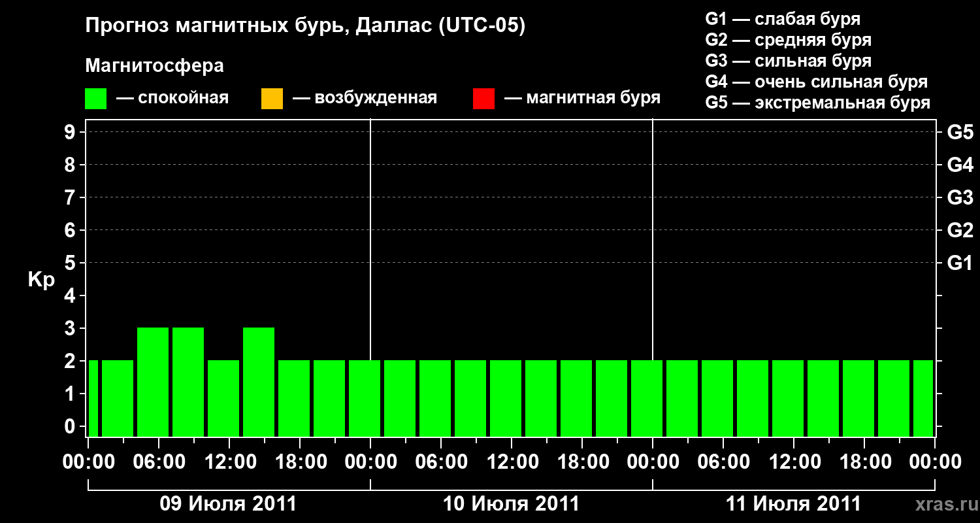Click the '09 Июля 2011' date label

[229, 504]
